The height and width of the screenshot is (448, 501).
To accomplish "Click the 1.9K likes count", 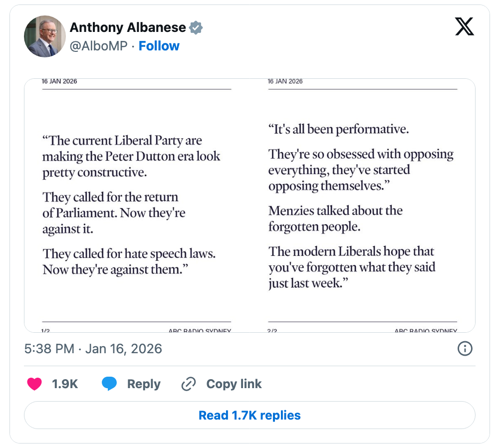I will pos(65,384).
